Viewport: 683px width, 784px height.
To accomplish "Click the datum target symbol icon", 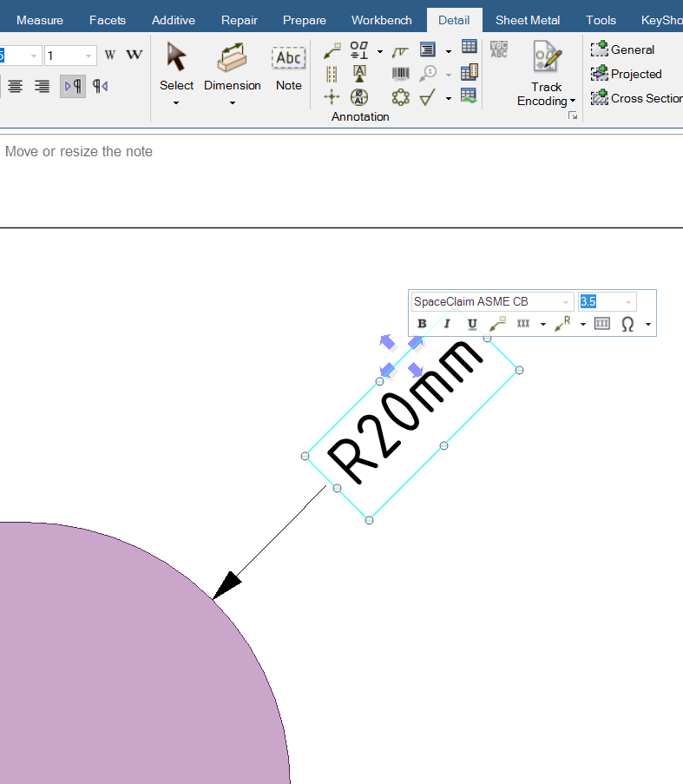I will [x=359, y=97].
